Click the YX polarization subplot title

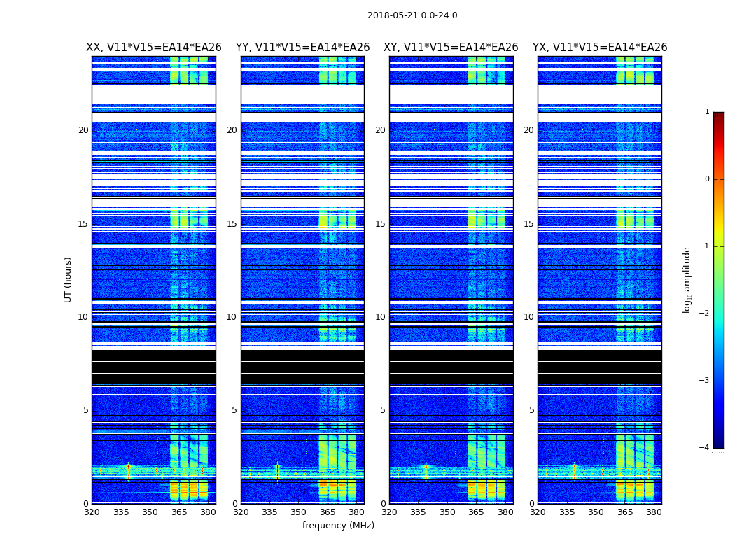point(599,48)
